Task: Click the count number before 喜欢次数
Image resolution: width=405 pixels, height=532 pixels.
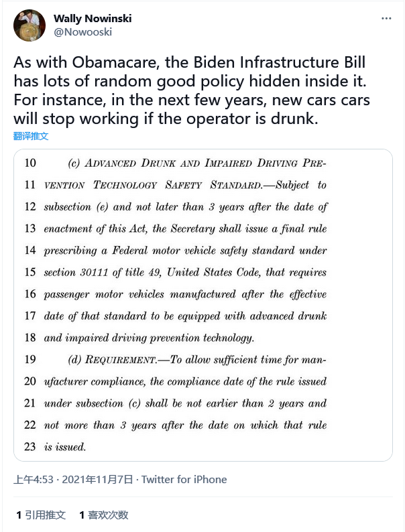Action: coord(82,515)
